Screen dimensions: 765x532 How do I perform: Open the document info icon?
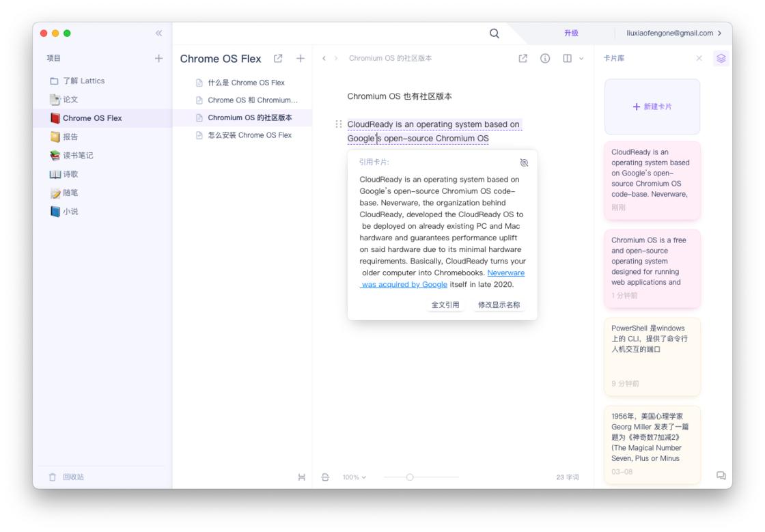[x=545, y=59]
